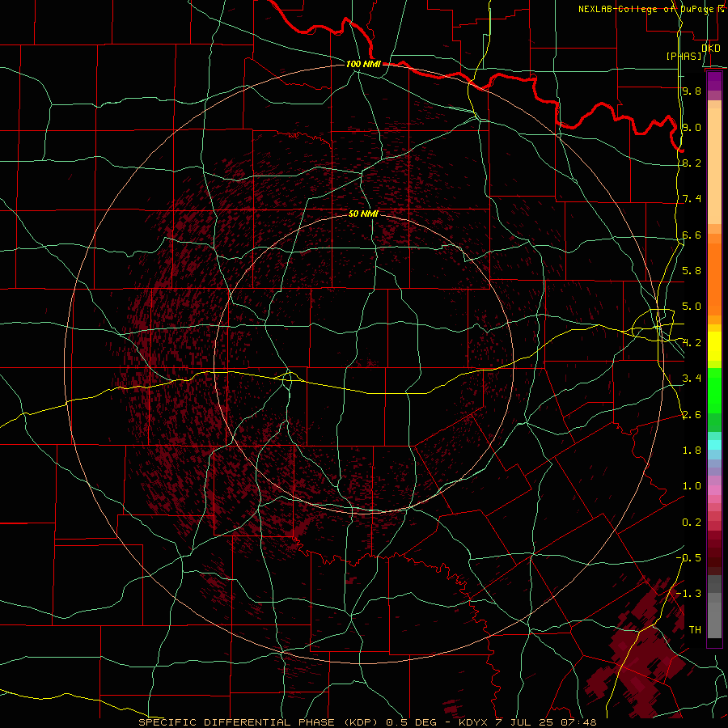Select the 2.6 scale value

coord(692,415)
